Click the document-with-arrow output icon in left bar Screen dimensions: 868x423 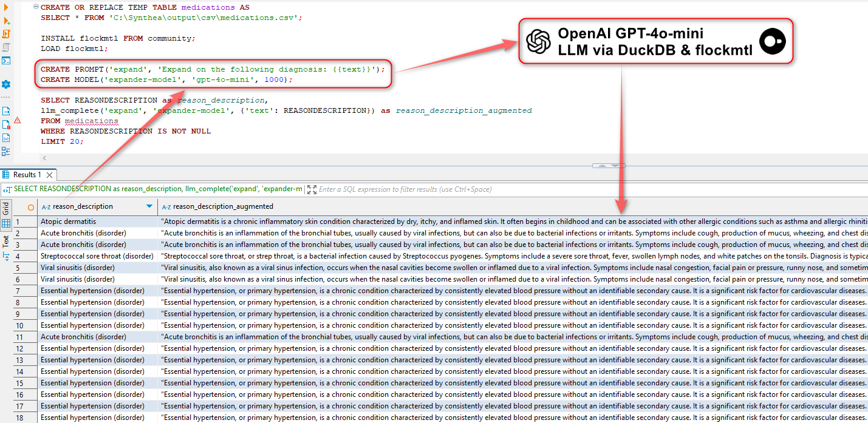(6, 111)
